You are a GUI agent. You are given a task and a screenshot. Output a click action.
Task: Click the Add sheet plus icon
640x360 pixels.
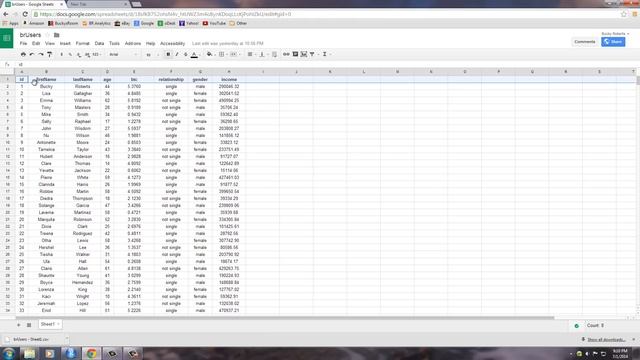tap(19, 325)
